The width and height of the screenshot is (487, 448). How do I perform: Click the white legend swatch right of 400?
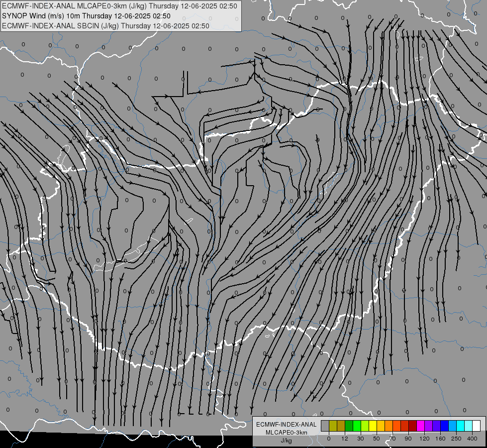coord(476,426)
